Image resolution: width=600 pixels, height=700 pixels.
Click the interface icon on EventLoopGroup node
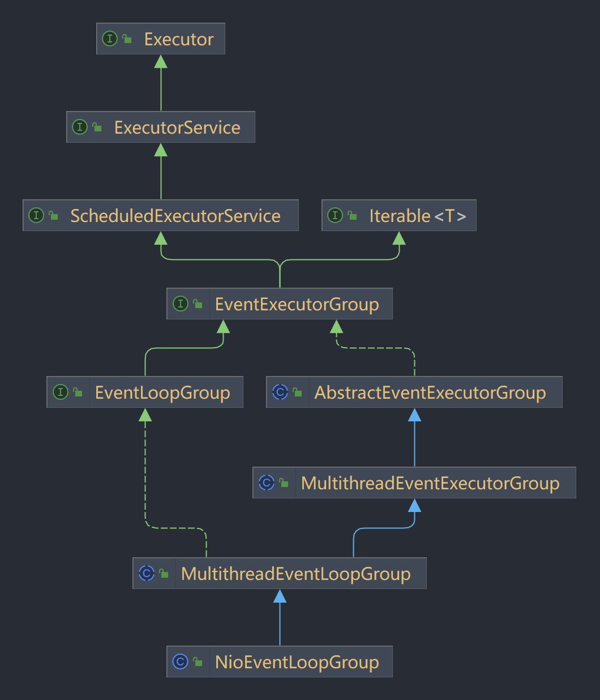(61, 392)
